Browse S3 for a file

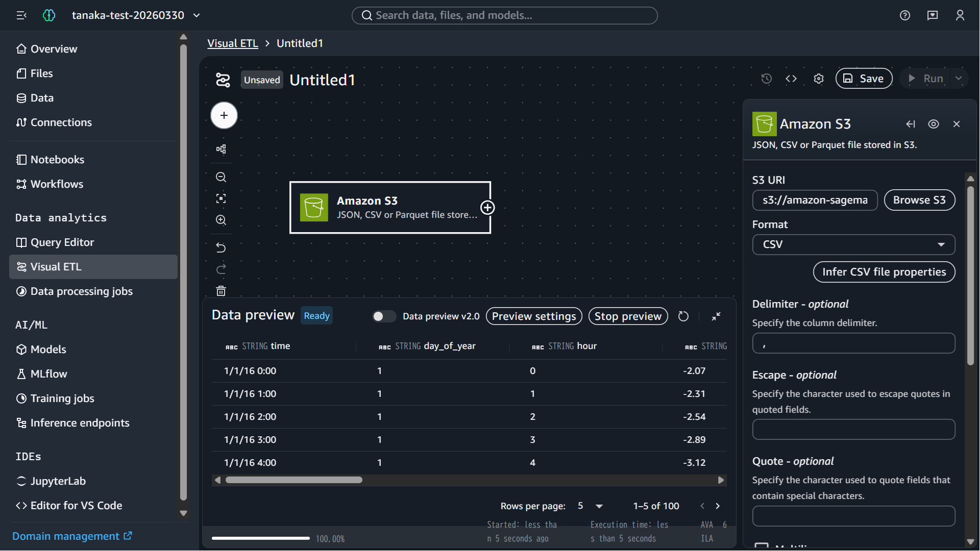[919, 200]
